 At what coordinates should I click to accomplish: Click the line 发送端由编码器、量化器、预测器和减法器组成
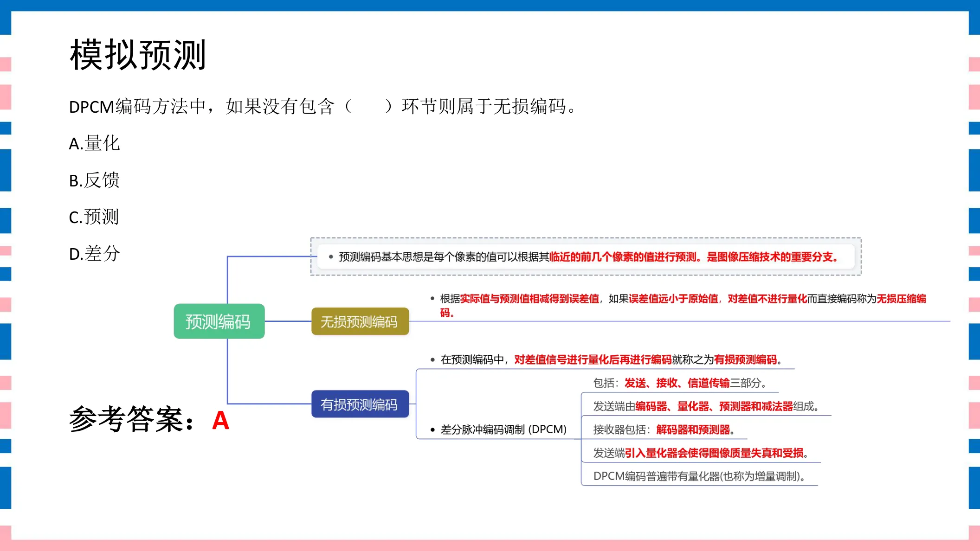coord(705,406)
